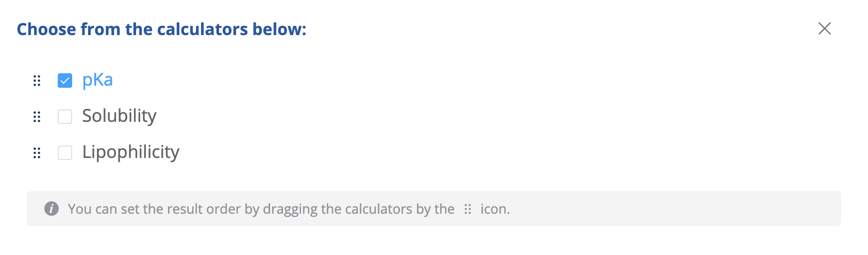Select the Solubility calculator label
Viewport: 868px width, 255px height.
(119, 116)
